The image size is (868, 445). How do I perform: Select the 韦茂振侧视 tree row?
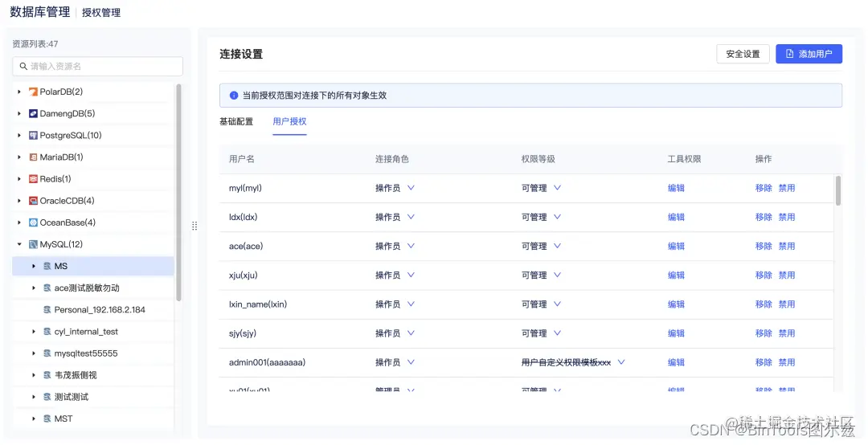coord(93,375)
